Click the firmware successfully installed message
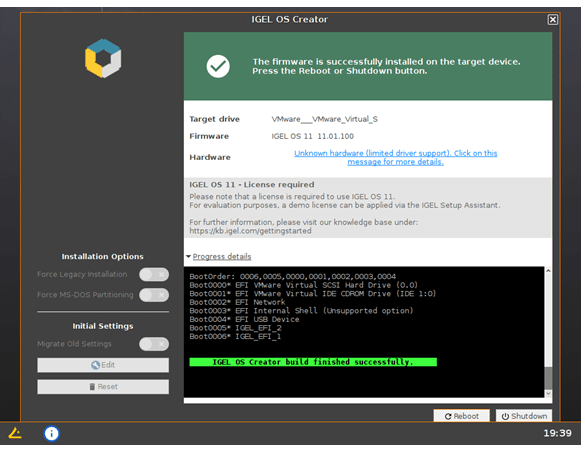Image resolution: width=585 pixels, height=453 pixels. (x=386, y=66)
